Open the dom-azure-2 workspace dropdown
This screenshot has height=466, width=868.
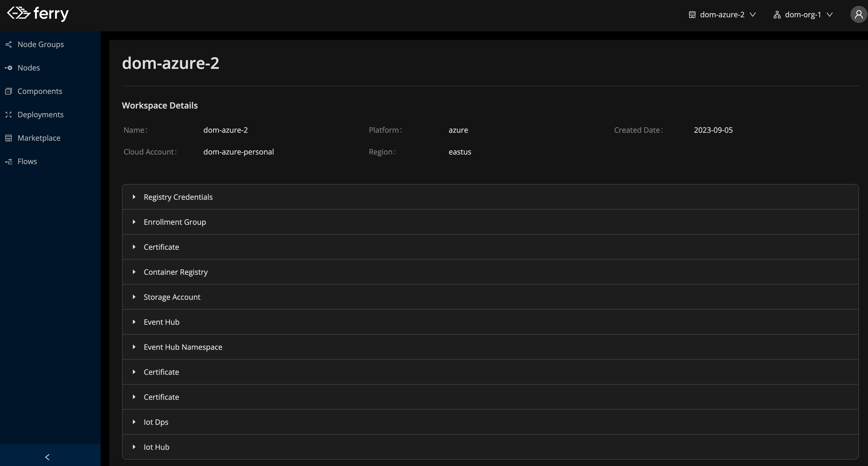722,14
